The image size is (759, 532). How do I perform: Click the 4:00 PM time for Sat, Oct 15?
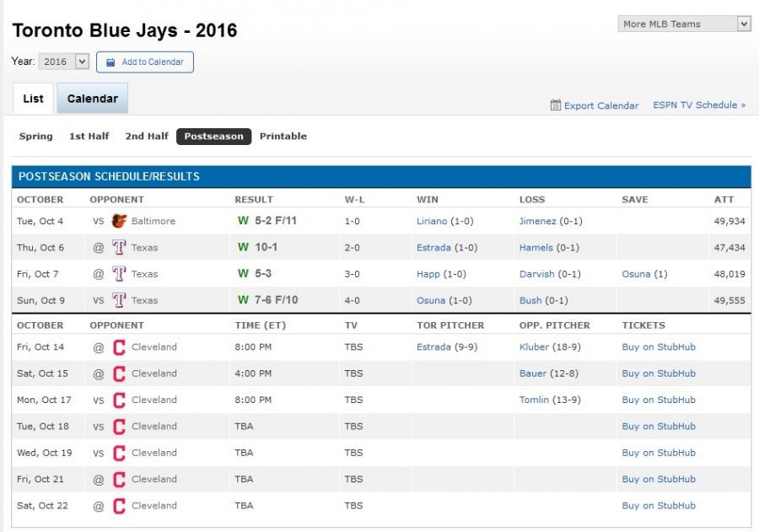[x=253, y=373]
